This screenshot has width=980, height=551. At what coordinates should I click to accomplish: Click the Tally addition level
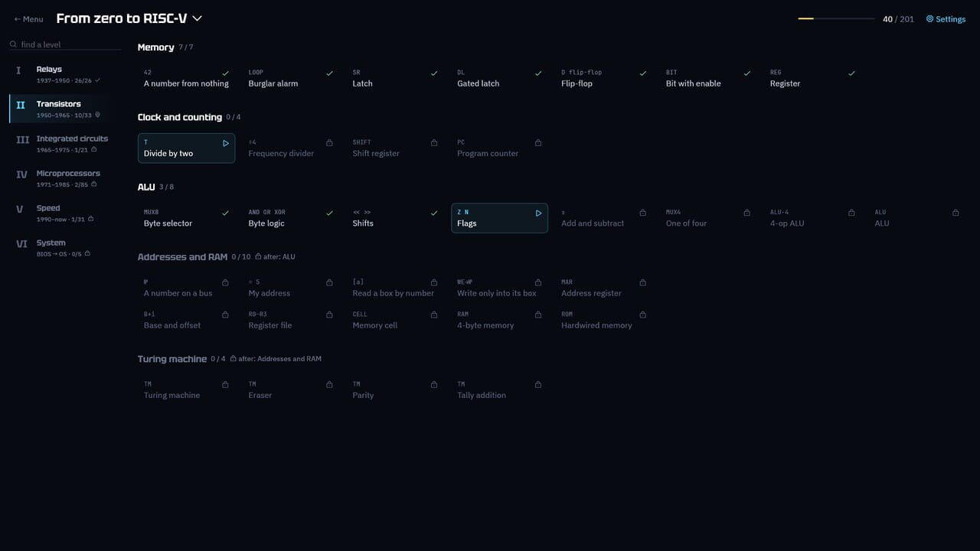click(499, 390)
